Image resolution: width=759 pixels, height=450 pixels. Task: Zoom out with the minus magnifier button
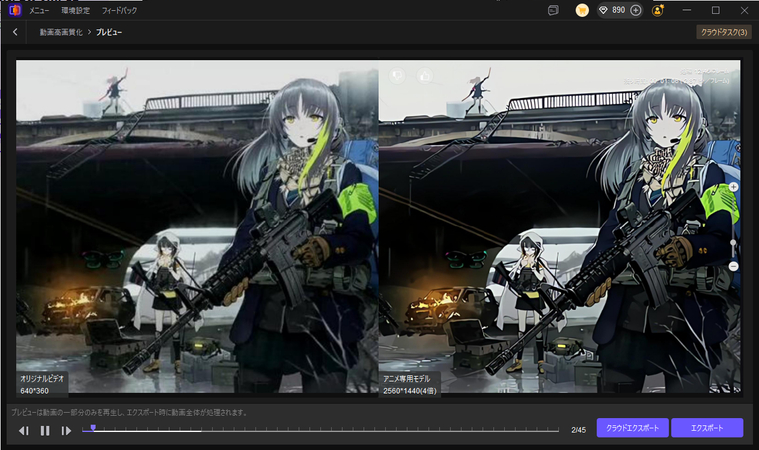pyautogui.click(x=733, y=266)
